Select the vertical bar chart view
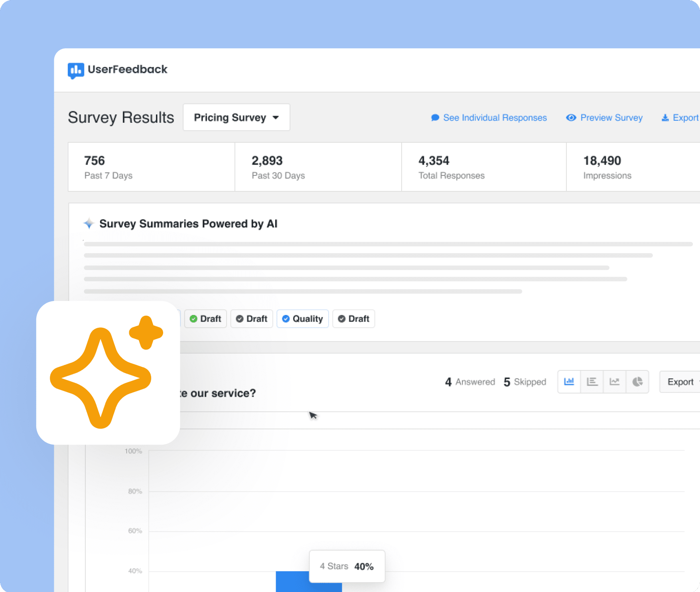The image size is (700, 592). [569, 382]
